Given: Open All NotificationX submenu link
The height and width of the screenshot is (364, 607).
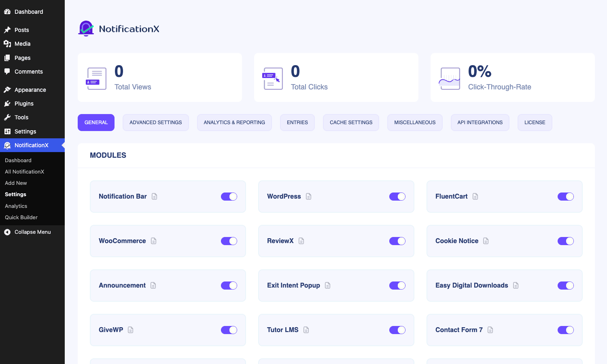Looking at the screenshot, I should 24,172.
